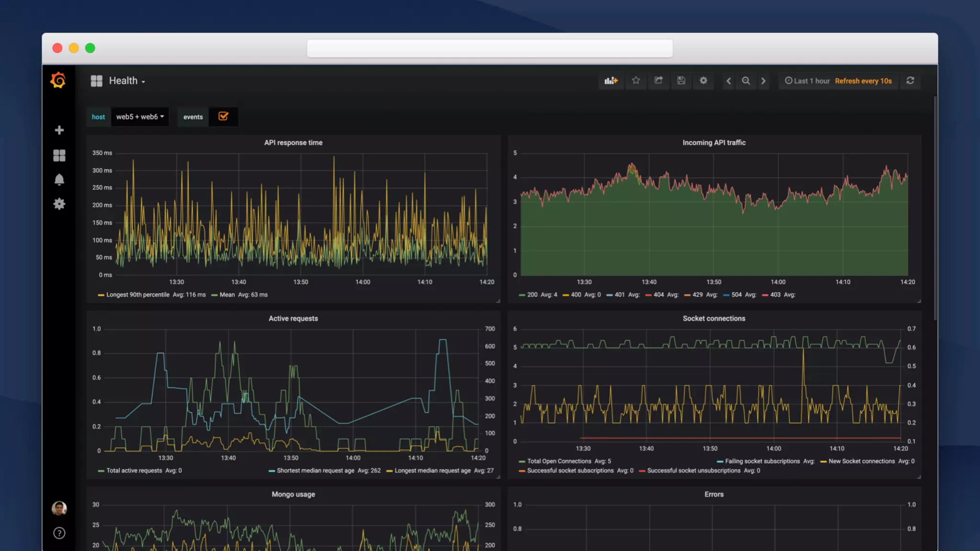The height and width of the screenshot is (551, 980).
Task: Save the dashboard with disk icon
Action: [x=681, y=81]
